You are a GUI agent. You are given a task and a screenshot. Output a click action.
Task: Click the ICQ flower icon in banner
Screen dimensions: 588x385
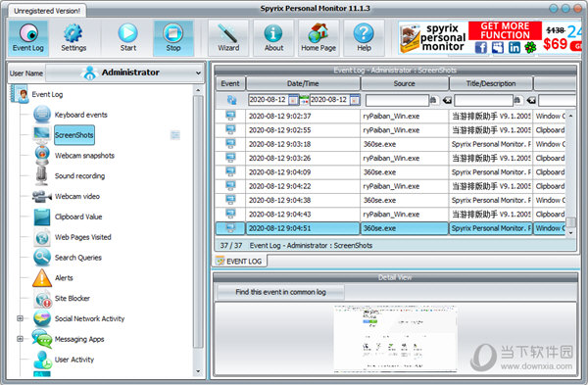(530, 47)
